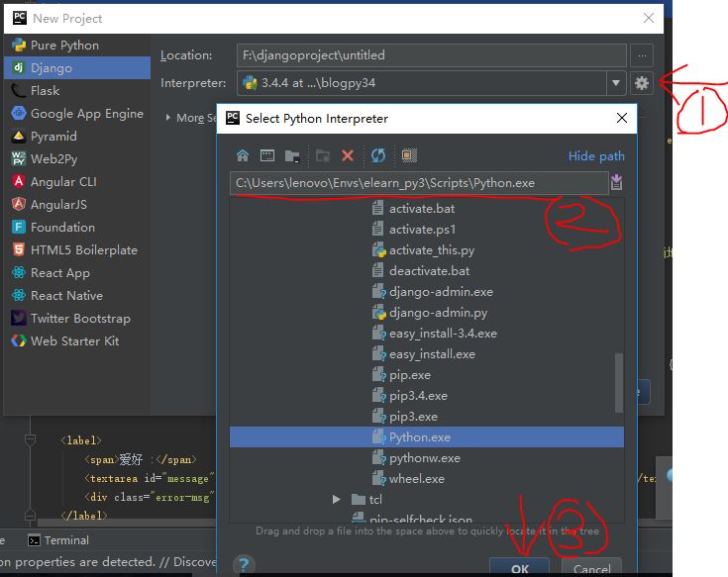Select Flask project type
This screenshot has height=577, width=728.
pos(77,90)
